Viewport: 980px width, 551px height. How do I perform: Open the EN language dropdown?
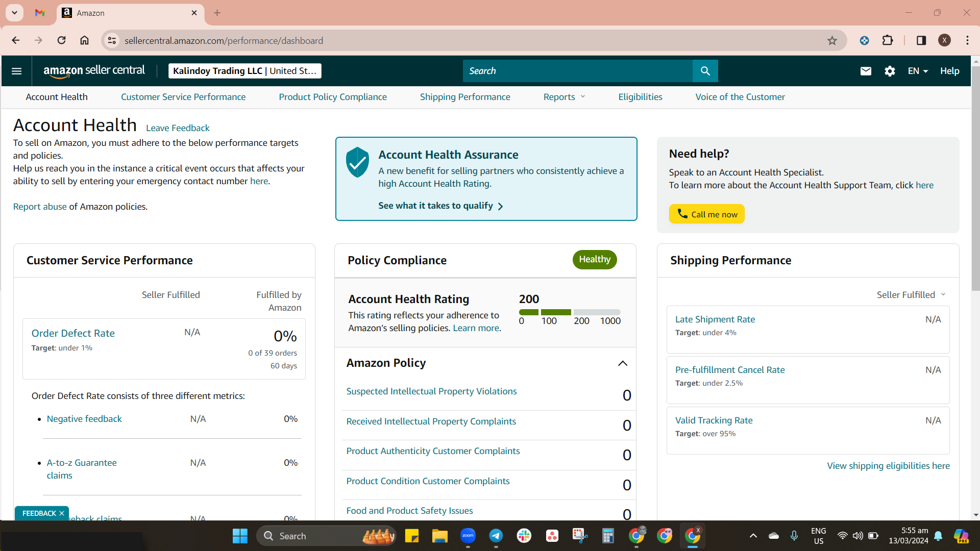click(918, 71)
